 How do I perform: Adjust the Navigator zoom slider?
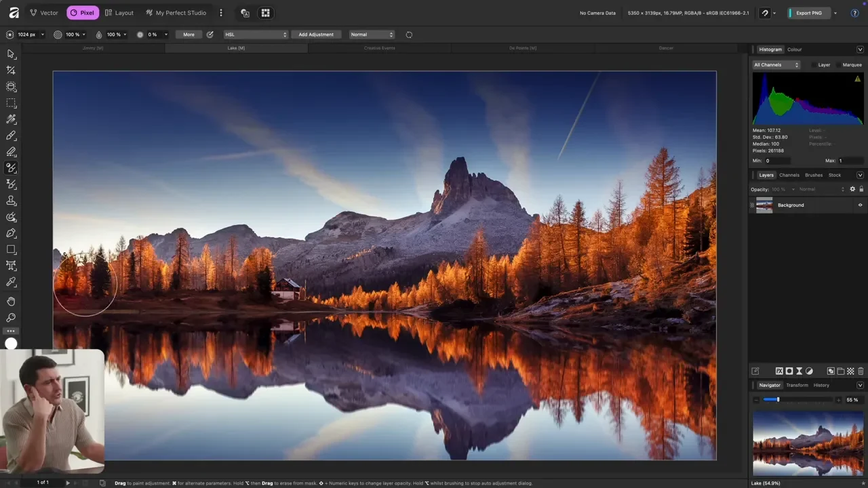778,400
